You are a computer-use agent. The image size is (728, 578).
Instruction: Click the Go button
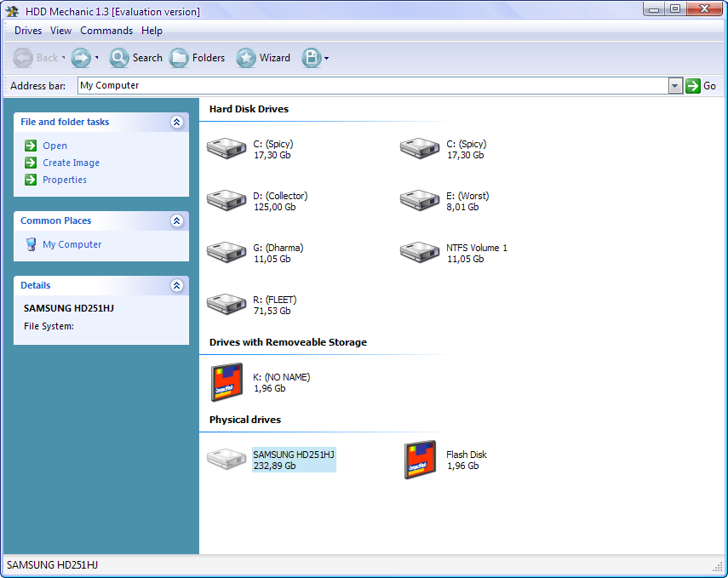click(x=701, y=85)
